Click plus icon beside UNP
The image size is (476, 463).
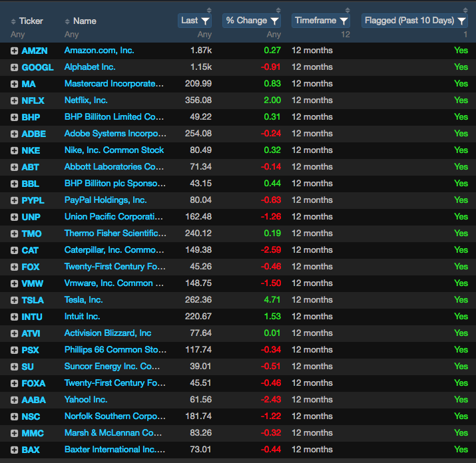pos(14,217)
